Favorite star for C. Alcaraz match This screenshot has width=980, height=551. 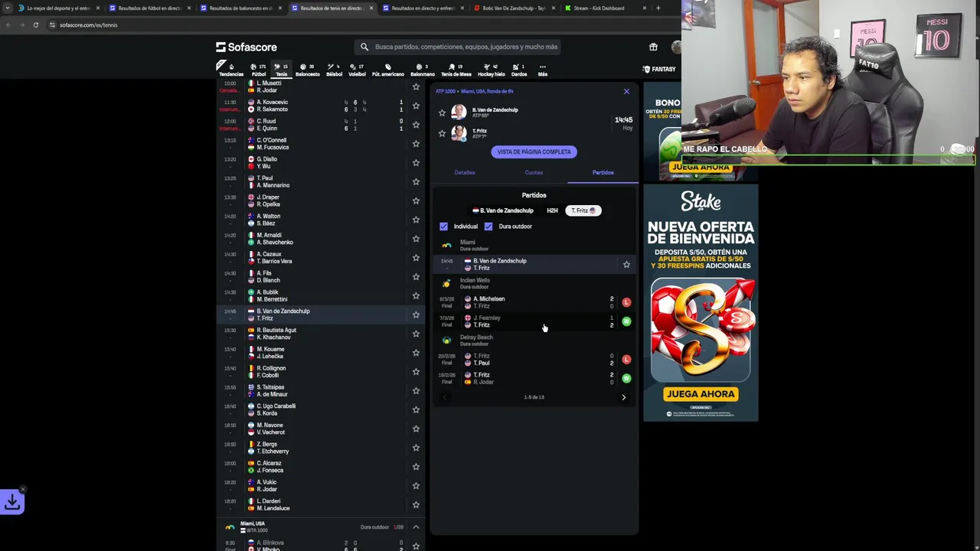416,467
